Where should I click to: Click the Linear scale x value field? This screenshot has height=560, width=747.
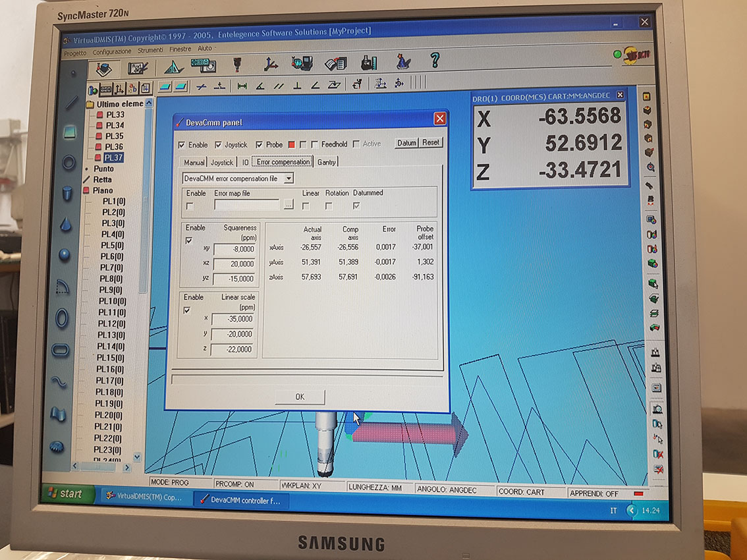point(233,319)
